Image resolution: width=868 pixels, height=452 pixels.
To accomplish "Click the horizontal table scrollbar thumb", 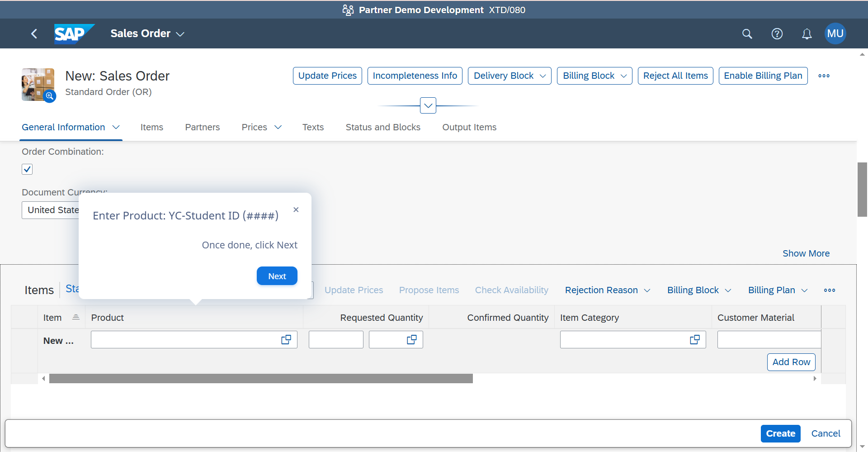I will (x=261, y=378).
